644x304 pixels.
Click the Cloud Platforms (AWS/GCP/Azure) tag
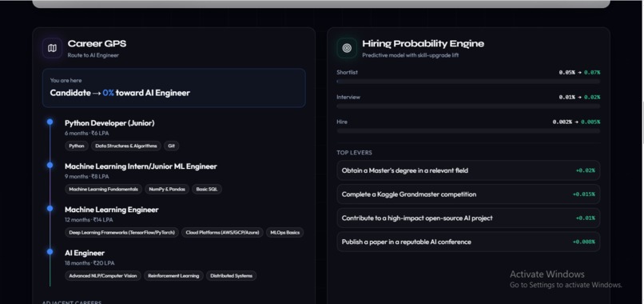coord(222,233)
